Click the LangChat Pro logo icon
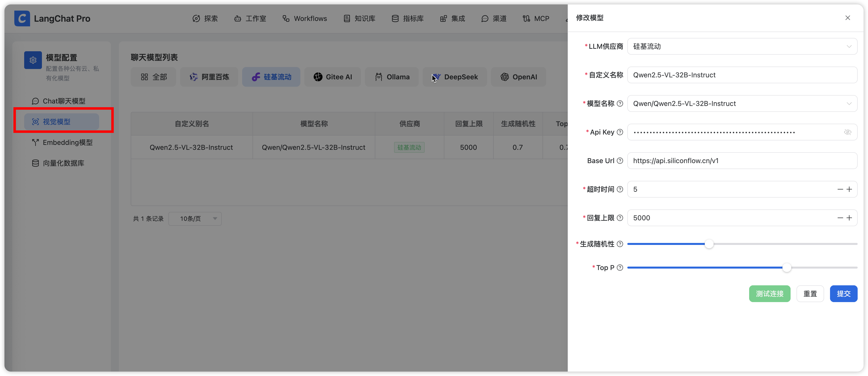 click(x=22, y=18)
